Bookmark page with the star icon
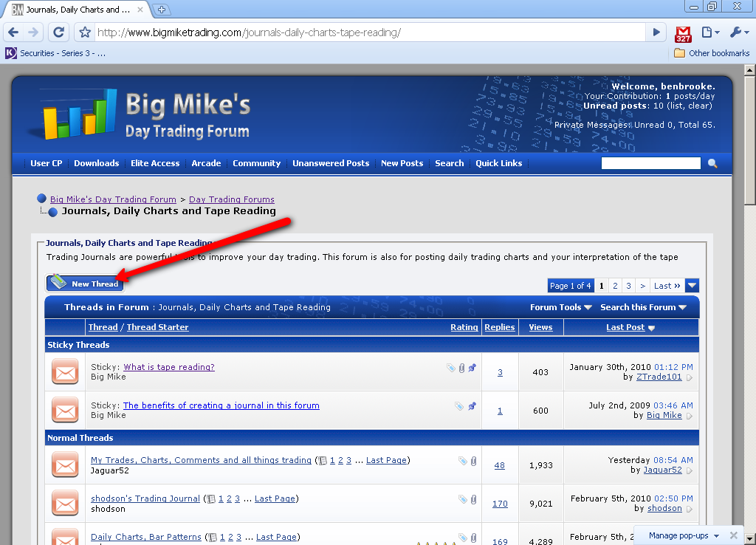This screenshot has height=545, width=756. (x=85, y=32)
